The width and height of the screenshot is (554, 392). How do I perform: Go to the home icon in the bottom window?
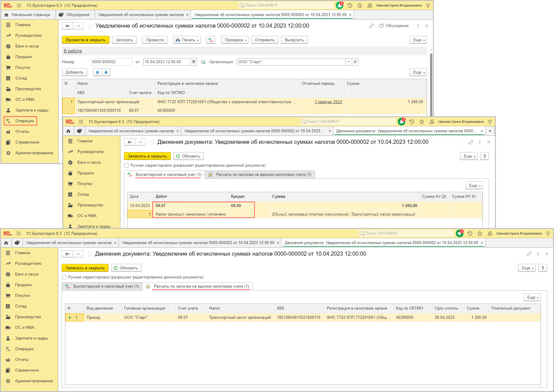pyautogui.click(x=6, y=243)
